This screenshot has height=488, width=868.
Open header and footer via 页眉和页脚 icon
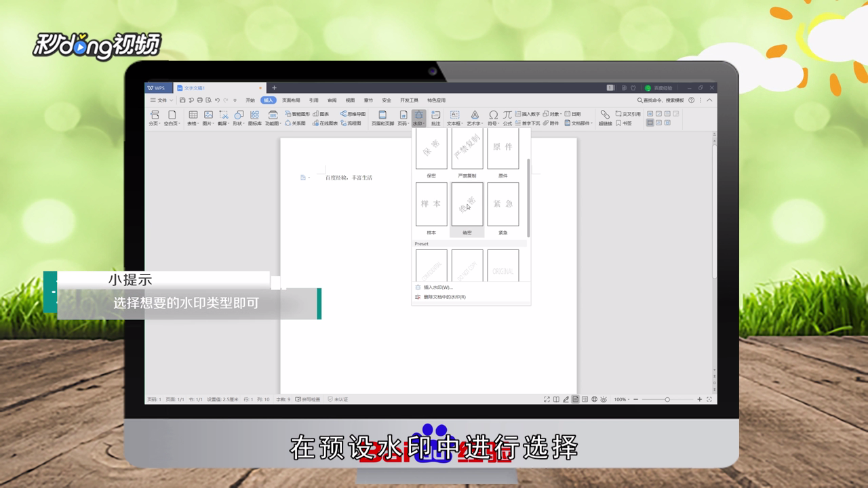click(x=384, y=117)
